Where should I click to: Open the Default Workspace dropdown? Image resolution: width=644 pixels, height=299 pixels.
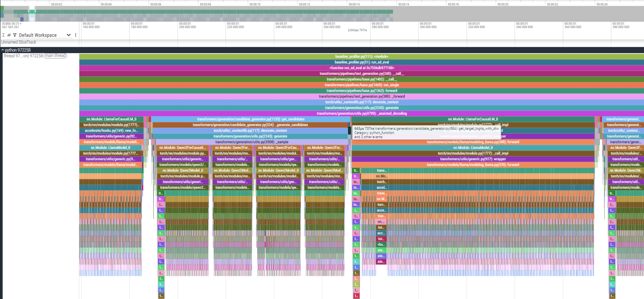pyautogui.click(x=45, y=35)
